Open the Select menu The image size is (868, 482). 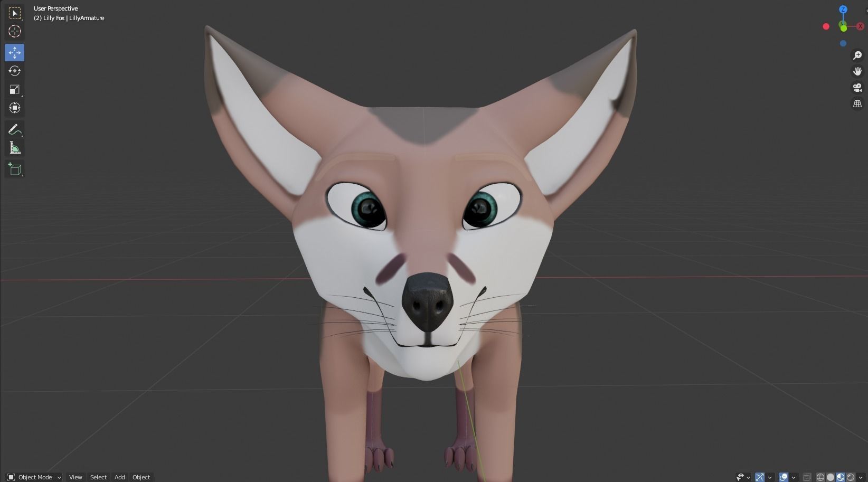pos(98,477)
